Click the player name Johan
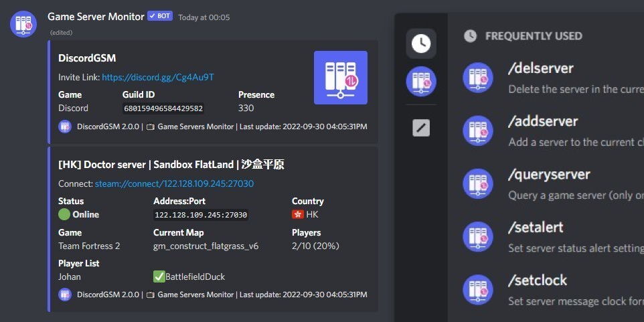This screenshot has height=322, width=644. [70, 277]
